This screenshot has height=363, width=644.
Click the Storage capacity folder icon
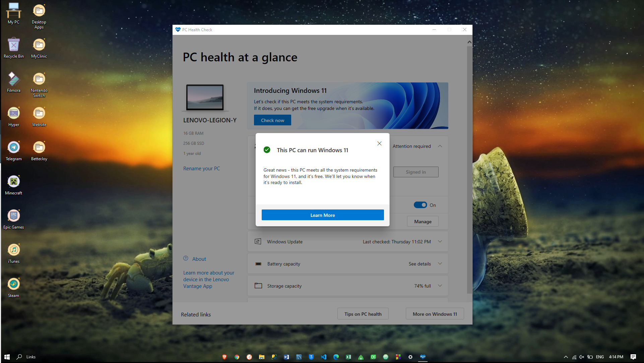(258, 286)
